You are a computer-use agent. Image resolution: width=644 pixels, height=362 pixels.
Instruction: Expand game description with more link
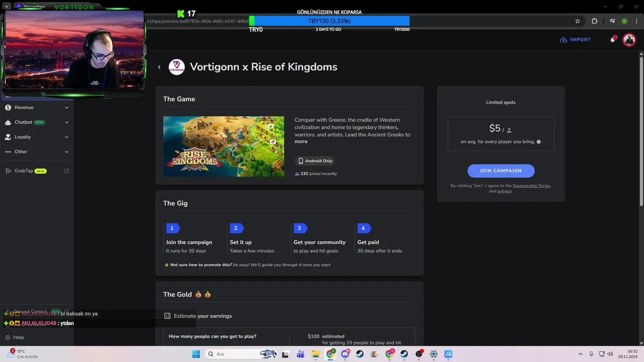(x=301, y=142)
